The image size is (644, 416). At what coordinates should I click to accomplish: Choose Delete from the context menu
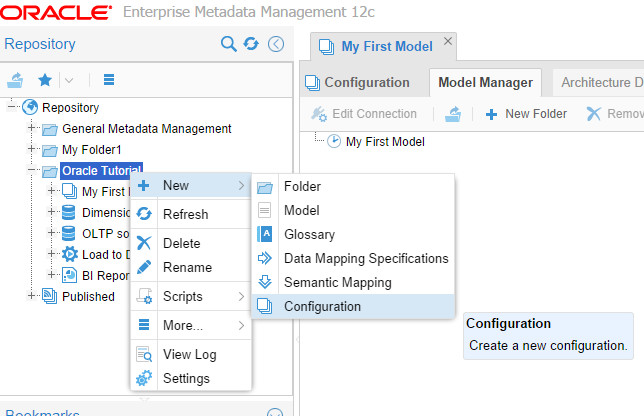(x=191, y=243)
